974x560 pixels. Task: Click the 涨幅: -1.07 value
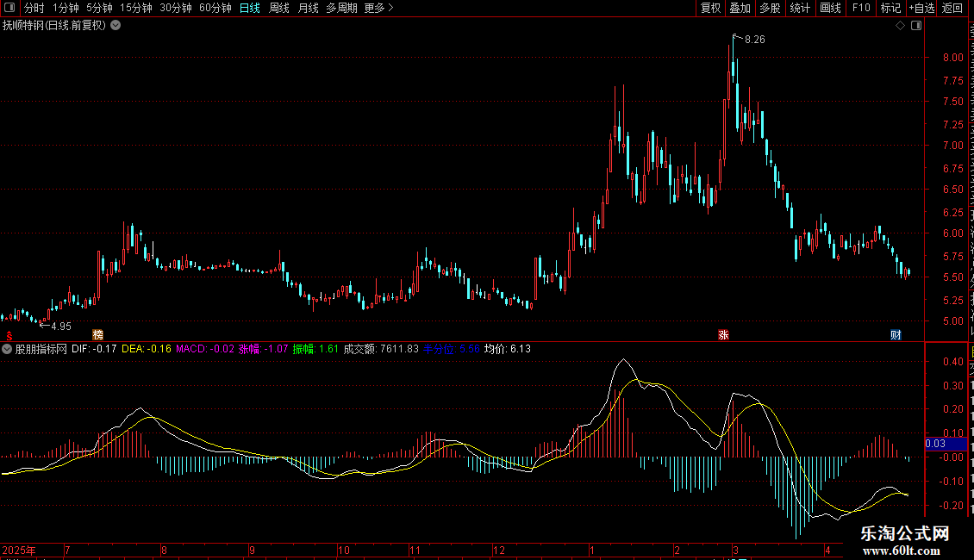264,349
